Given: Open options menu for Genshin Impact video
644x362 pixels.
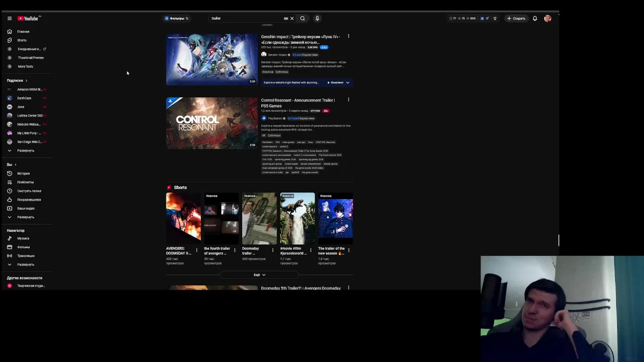Looking at the screenshot, I should click(348, 36).
